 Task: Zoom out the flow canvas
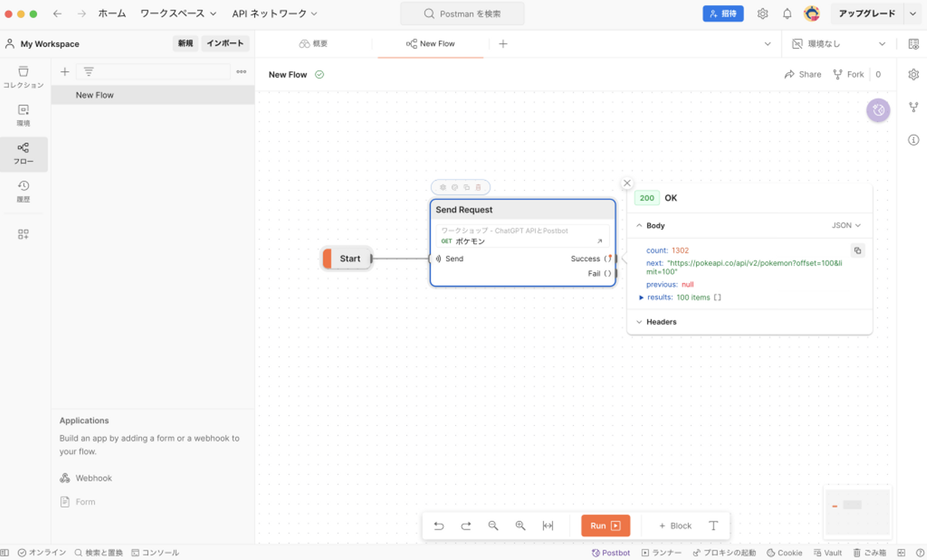(493, 526)
